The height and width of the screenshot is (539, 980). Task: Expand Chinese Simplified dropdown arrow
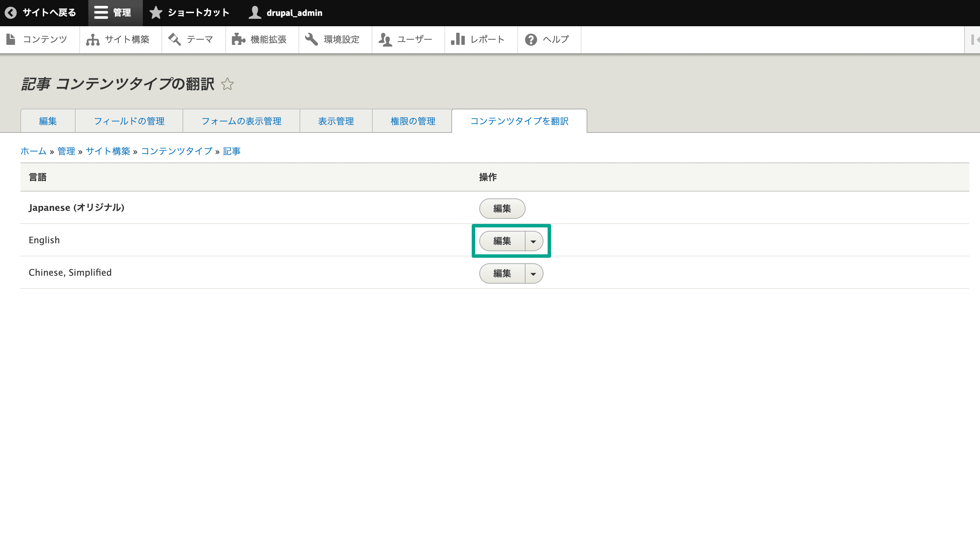point(533,274)
